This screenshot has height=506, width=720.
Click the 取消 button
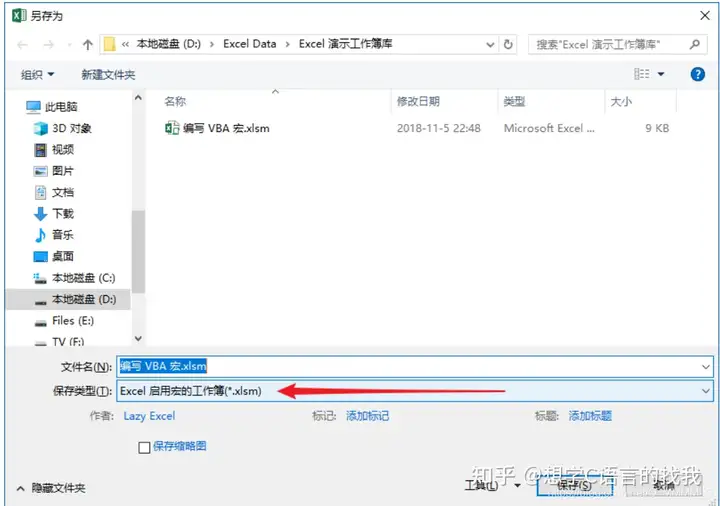664,486
